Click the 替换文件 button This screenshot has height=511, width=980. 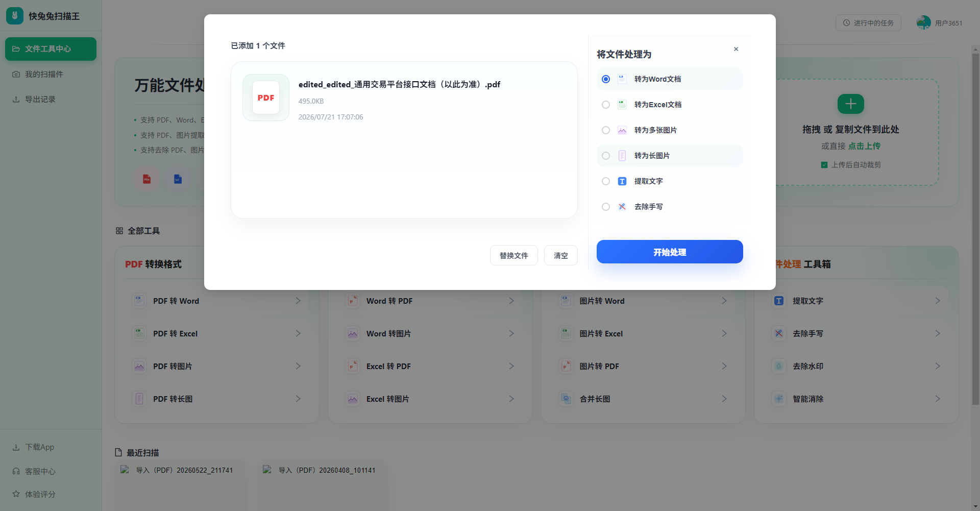(514, 255)
